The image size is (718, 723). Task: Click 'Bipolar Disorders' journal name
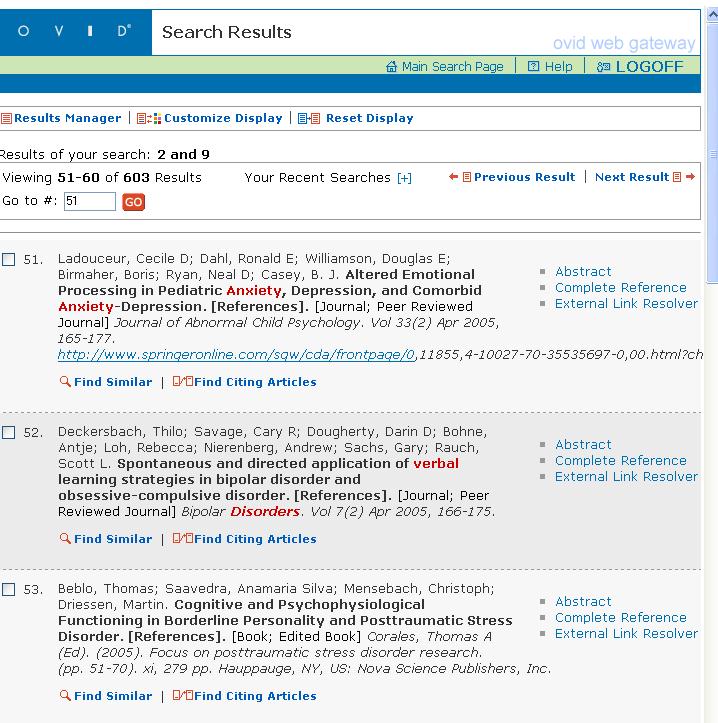(x=241, y=511)
